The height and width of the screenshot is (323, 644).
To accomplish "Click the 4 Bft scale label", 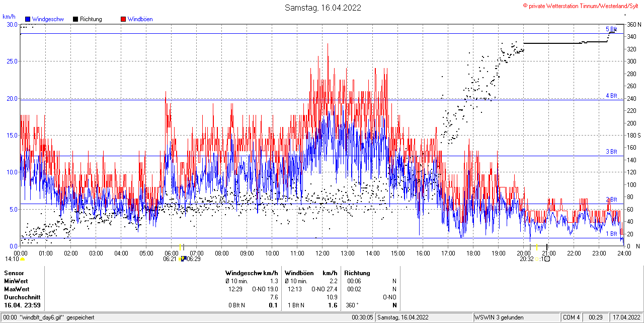I will (x=611, y=96).
